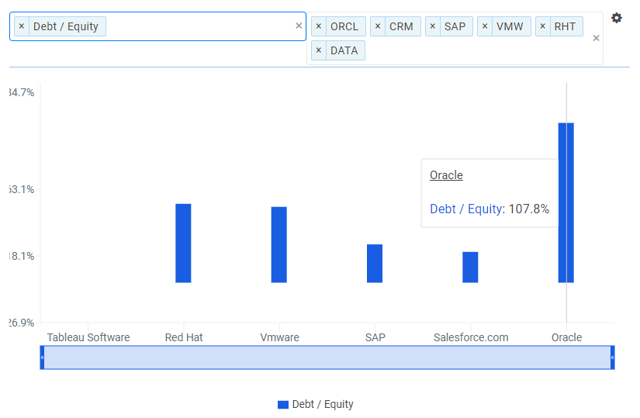640x418 pixels.
Task: Remove CRM ticker tag
Action: tap(378, 27)
